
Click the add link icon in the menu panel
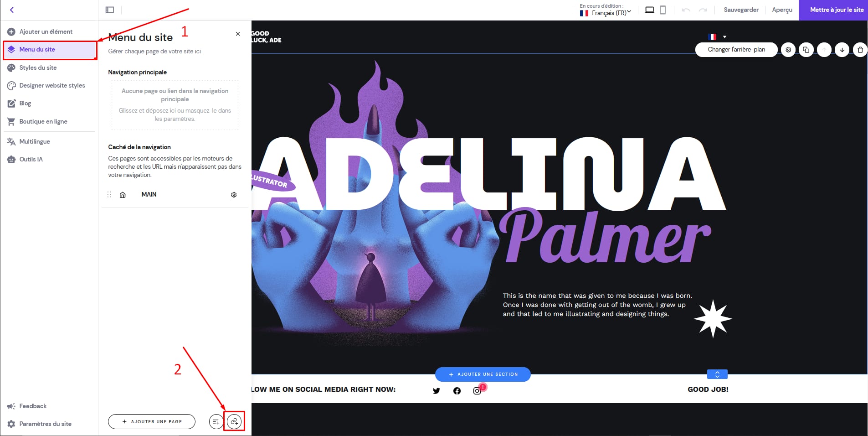click(x=234, y=421)
